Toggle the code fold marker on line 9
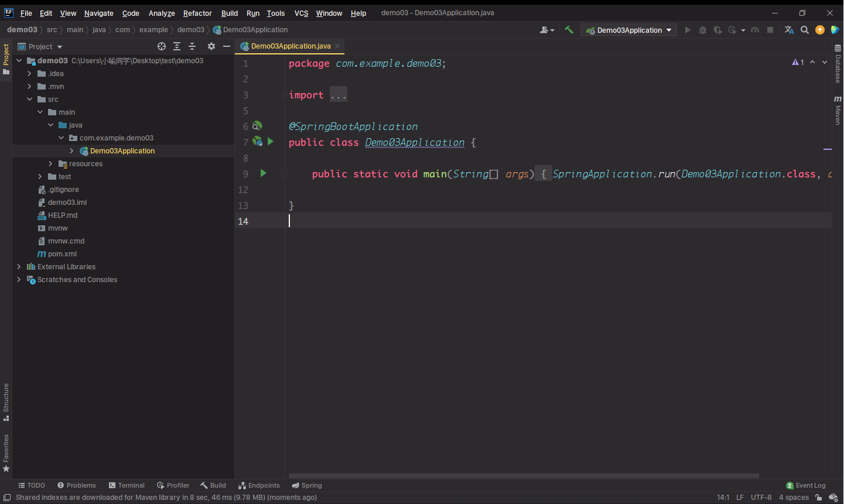Viewport: 844px width, 504px height. (x=285, y=174)
